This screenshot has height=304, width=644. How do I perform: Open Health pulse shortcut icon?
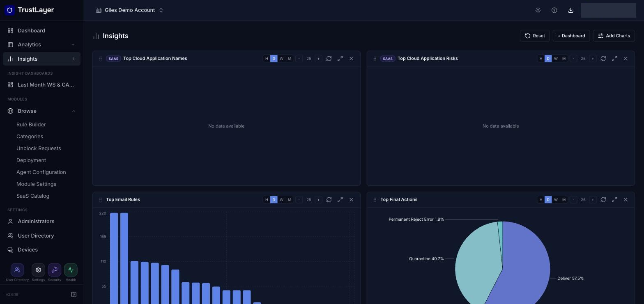pos(71,270)
